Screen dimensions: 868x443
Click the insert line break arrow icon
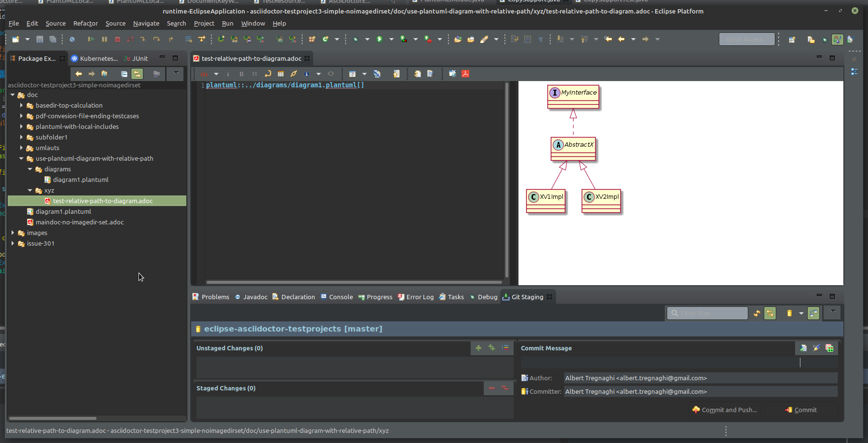click(x=268, y=74)
